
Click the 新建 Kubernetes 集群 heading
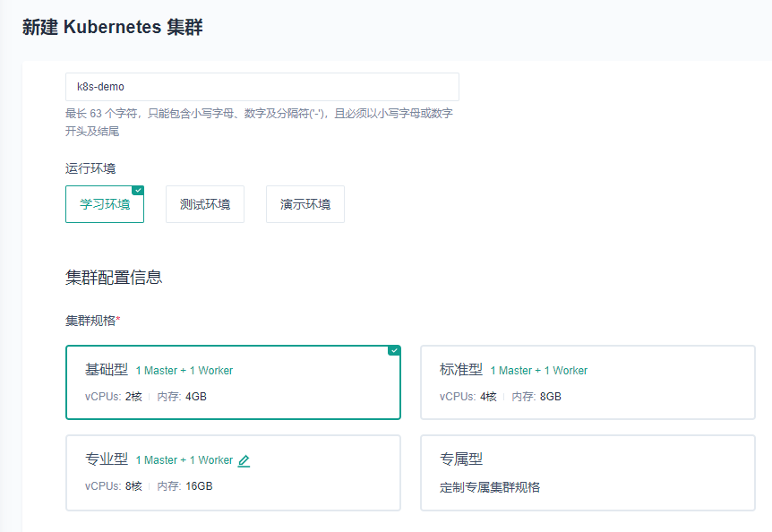click(x=112, y=27)
